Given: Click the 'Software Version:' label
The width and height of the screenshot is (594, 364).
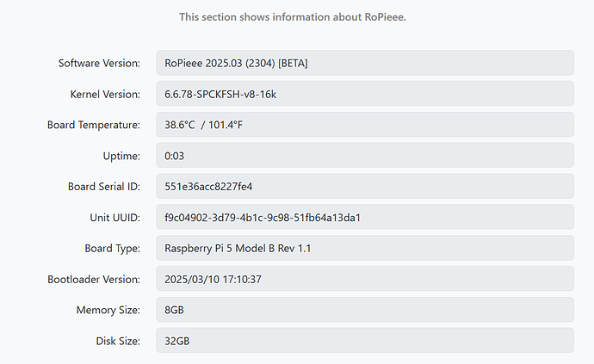Looking at the screenshot, I should [99, 63].
